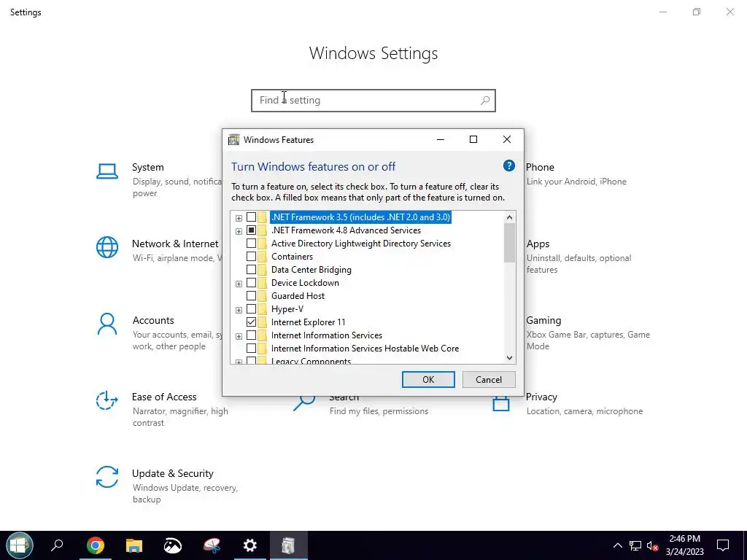This screenshot has height=560, width=747.
Task: Launch Google Chrome from taskbar
Action: pyautogui.click(x=96, y=545)
